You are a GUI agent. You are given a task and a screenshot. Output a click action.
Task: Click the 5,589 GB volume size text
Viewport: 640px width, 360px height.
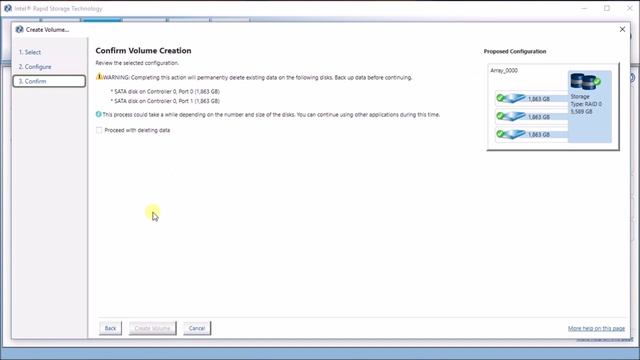point(581,111)
